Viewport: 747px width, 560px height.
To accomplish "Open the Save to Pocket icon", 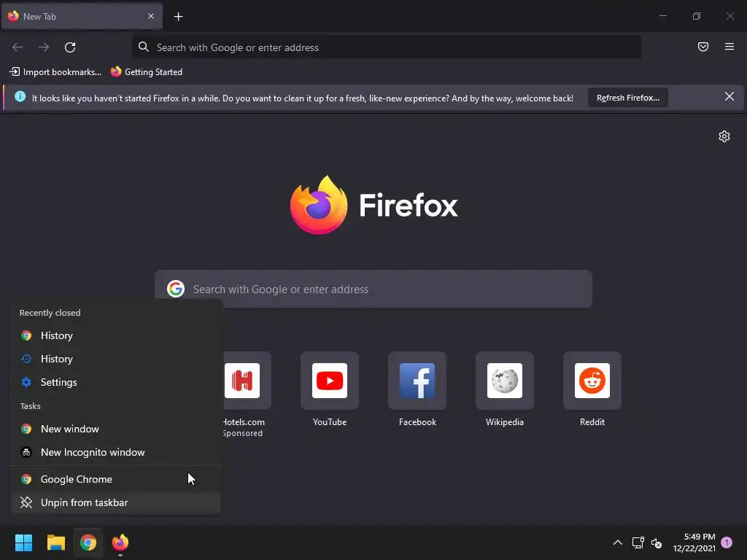I will tap(703, 47).
